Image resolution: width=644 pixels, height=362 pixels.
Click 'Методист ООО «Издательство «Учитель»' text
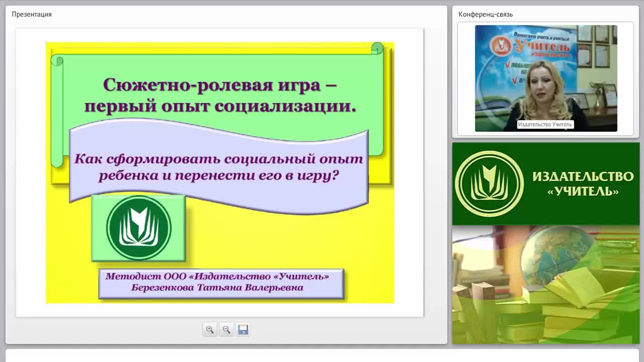click(x=217, y=276)
